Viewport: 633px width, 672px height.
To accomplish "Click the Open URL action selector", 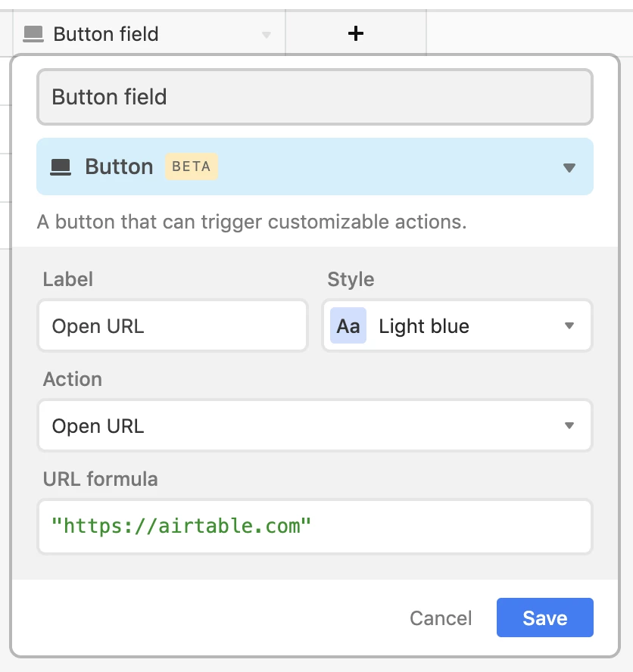I will 315,425.
